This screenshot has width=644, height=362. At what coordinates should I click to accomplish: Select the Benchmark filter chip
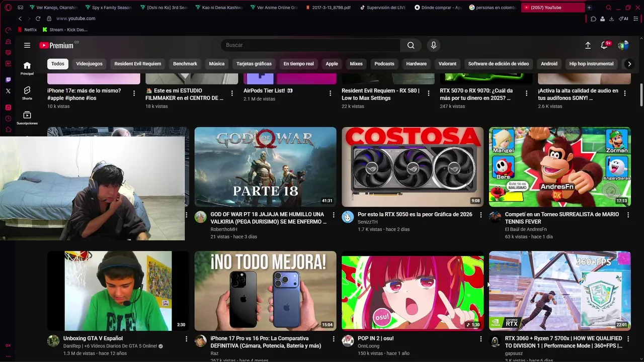tap(185, 64)
